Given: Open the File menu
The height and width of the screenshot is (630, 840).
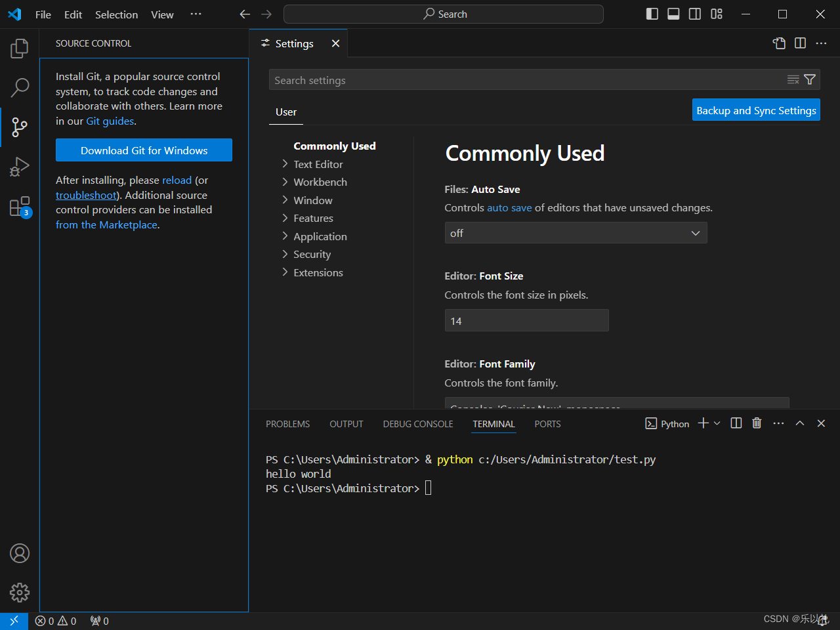Looking at the screenshot, I should tap(43, 14).
